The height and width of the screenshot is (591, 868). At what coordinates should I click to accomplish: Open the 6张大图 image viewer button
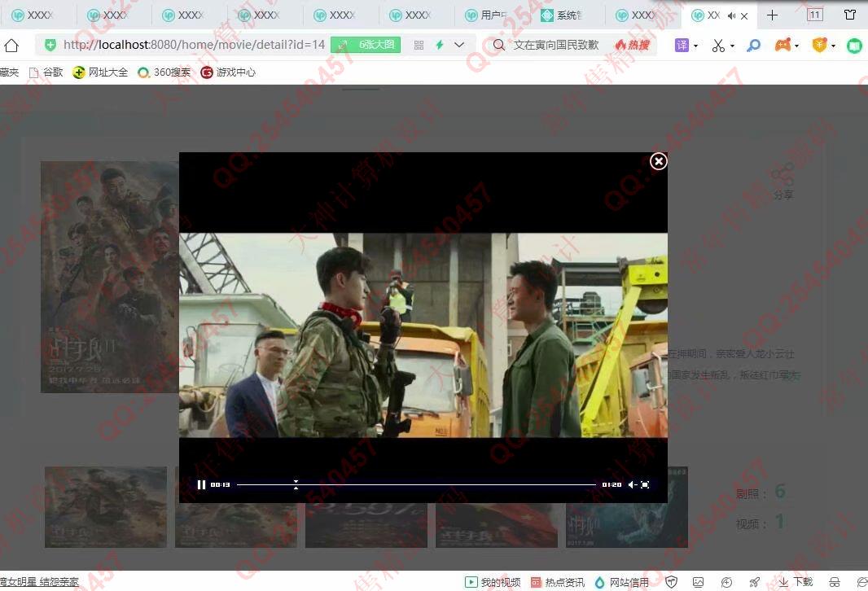coord(366,45)
